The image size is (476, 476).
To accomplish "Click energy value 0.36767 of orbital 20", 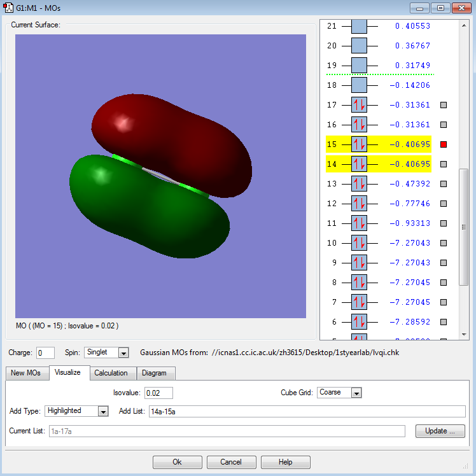I will tap(412, 46).
